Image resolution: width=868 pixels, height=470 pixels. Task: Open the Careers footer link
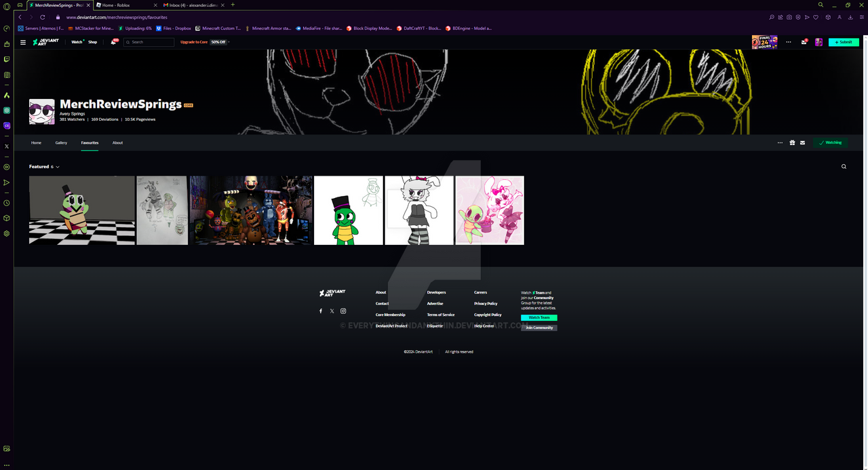[x=481, y=292]
